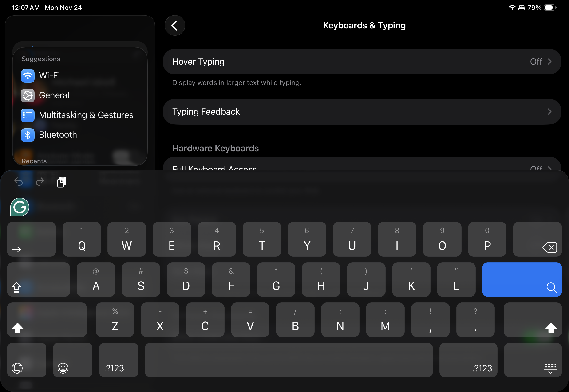Image resolution: width=569 pixels, height=392 pixels.
Task: Select the Wi-Fi suggestion
Action: 49,76
